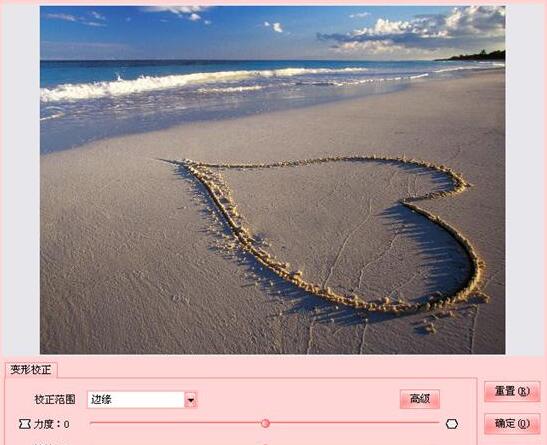Click the 重置(R) reset button
The height and width of the screenshot is (445, 547).
coord(512,391)
